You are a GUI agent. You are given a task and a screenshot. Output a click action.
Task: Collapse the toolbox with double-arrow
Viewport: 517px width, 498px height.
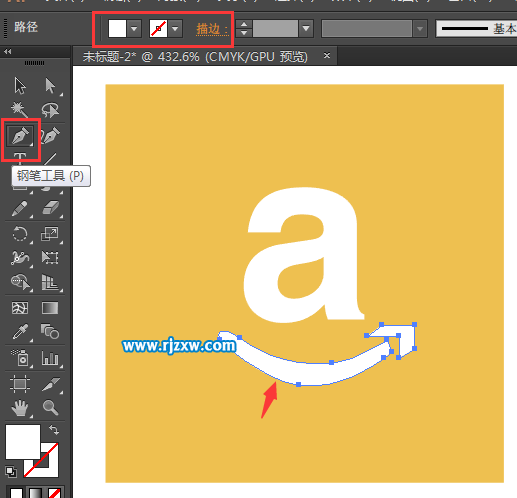point(7,51)
